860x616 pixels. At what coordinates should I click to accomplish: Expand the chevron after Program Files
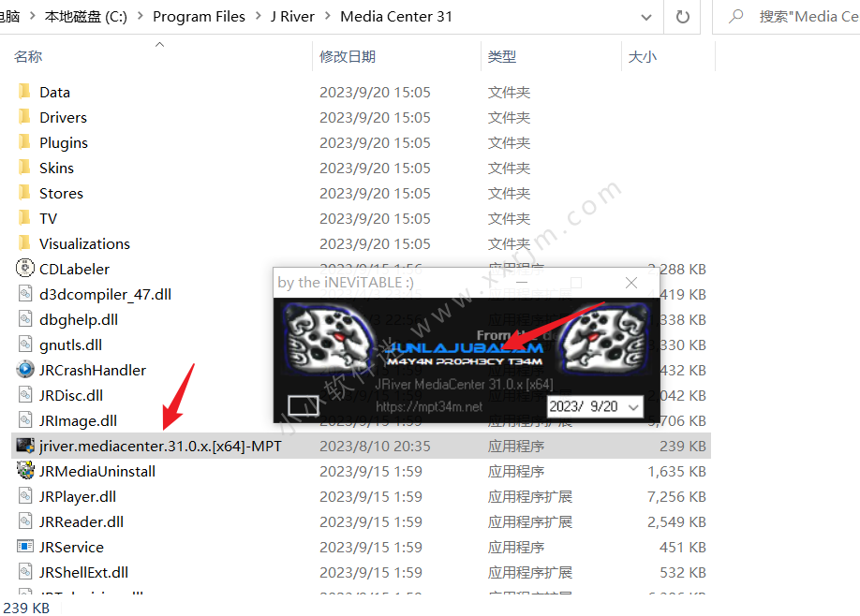pyautogui.click(x=258, y=17)
